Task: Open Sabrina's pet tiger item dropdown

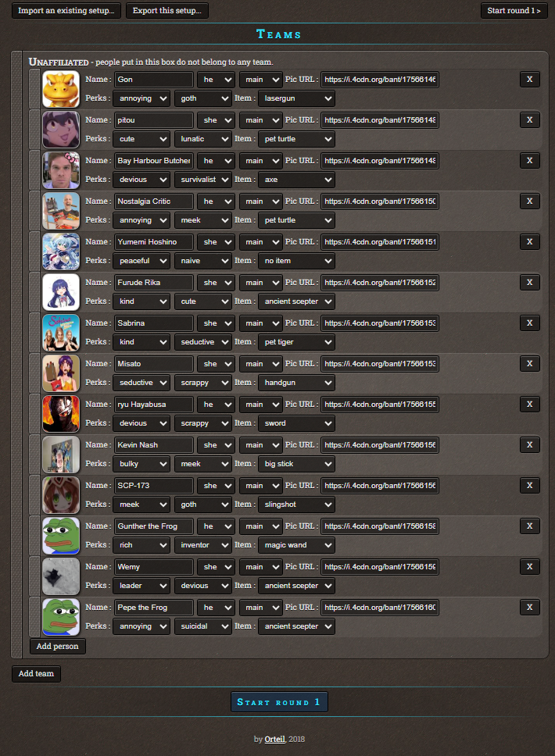Action: [297, 342]
